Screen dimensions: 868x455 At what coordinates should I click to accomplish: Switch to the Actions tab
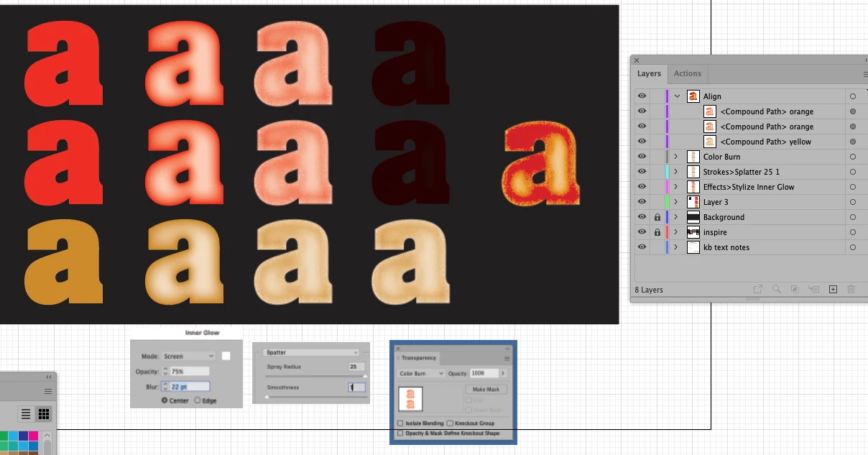(x=687, y=73)
